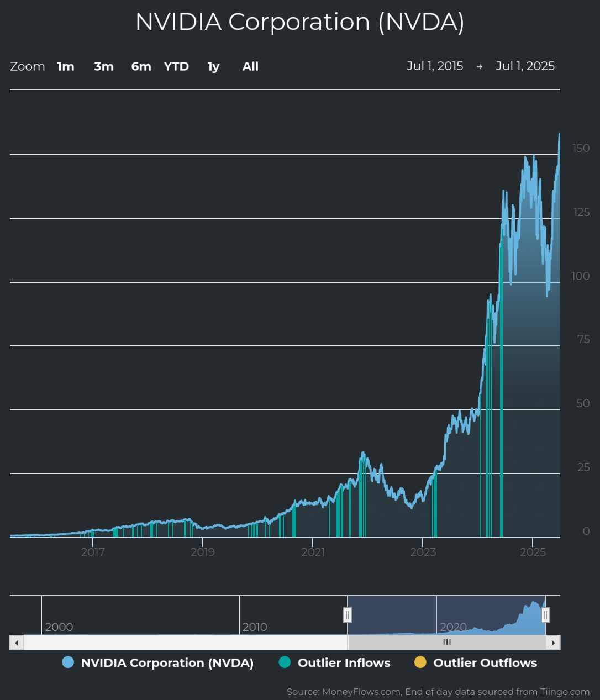This screenshot has height=700, width=600.
Task: Select the 6m zoom range
Action: [141, 66]
